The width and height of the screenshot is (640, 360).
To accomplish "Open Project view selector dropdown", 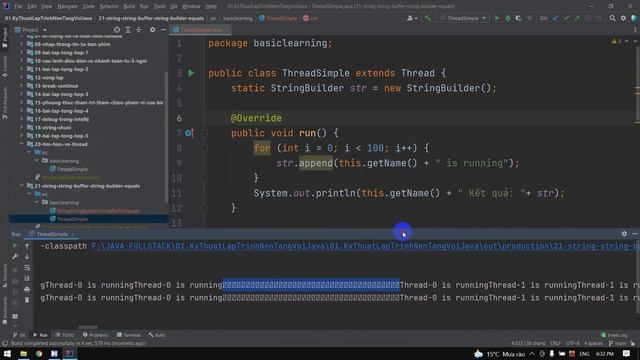I will [x=31, y=30].
